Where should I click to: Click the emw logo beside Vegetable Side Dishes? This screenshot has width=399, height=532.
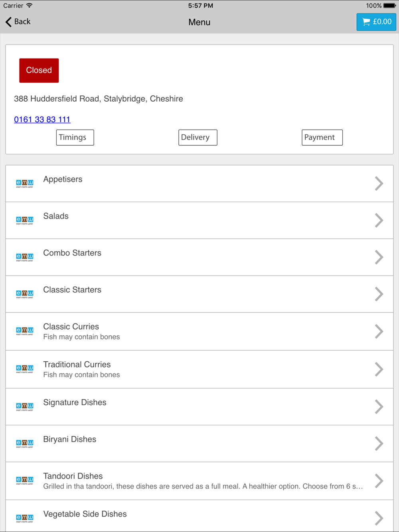point(25,518)
